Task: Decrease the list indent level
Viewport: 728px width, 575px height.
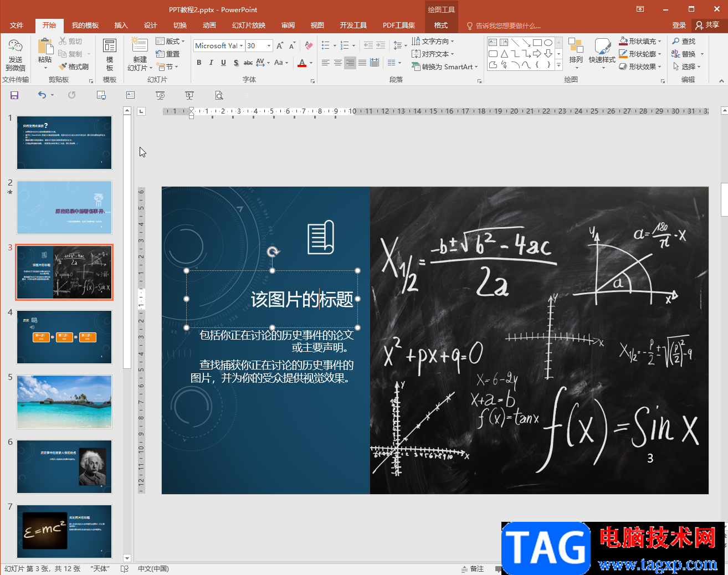Action: [368, 45]
